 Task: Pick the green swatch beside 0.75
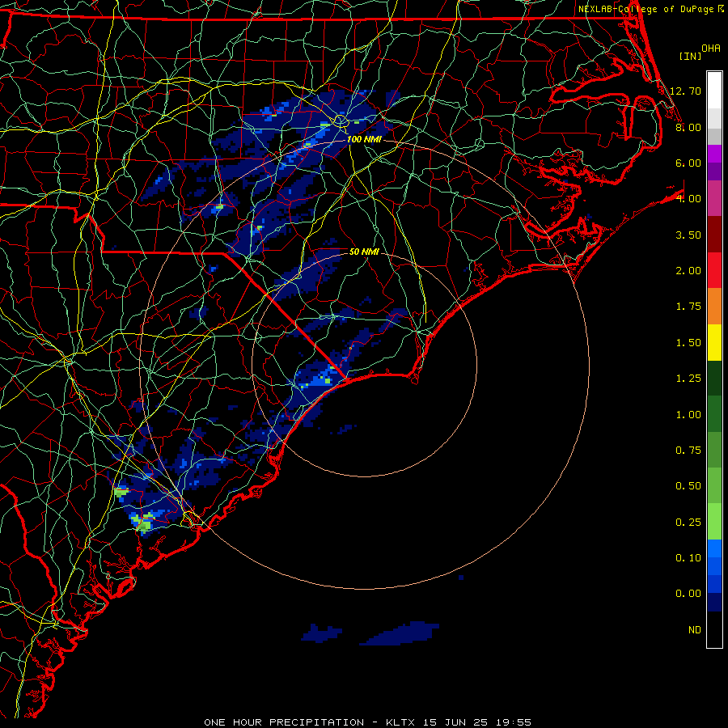click(714, 450)
